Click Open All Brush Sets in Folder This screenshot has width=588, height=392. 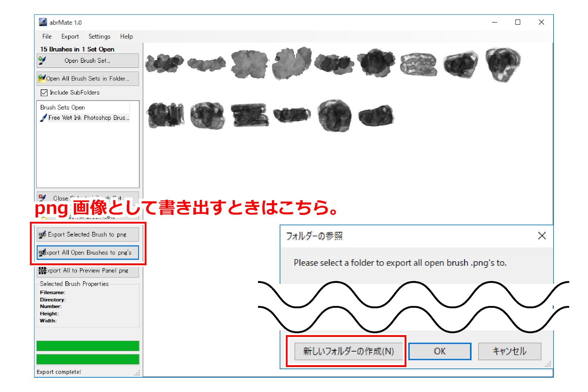[x=88, y=79]
